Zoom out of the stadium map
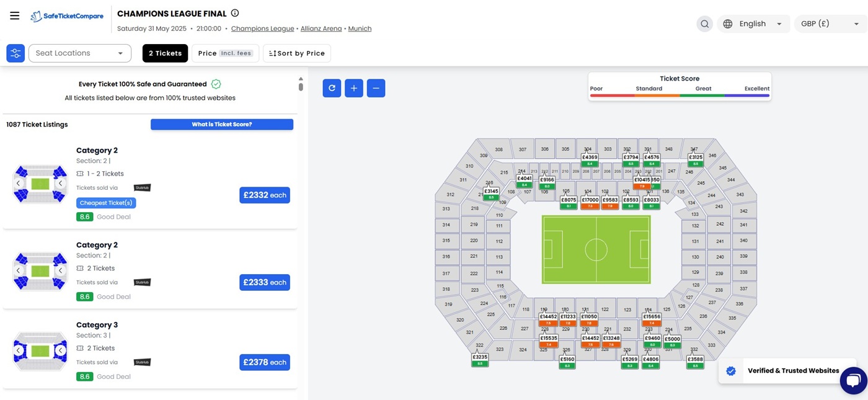 (376, 88)
